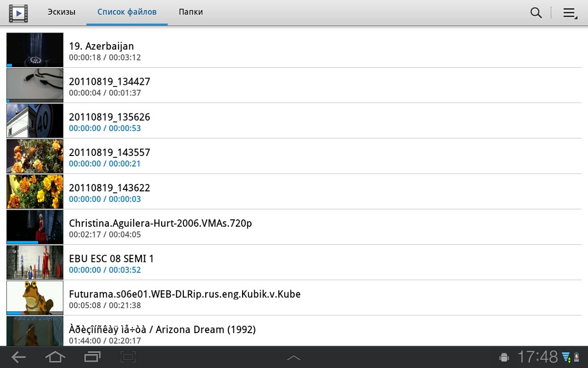Select the file name 20110819_143557

(110, 152)
